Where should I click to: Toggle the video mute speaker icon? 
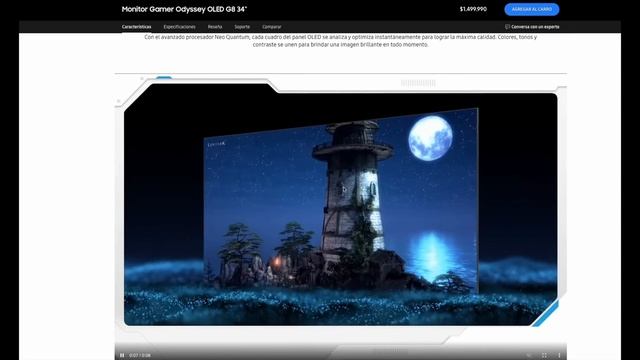529,356
